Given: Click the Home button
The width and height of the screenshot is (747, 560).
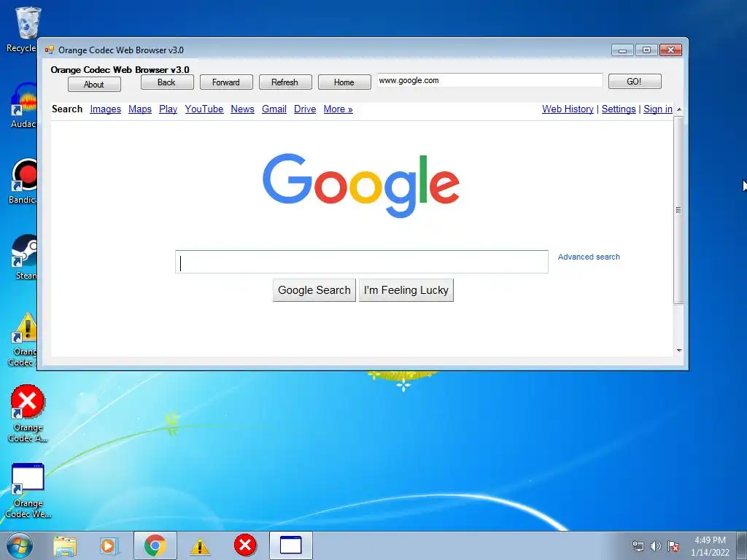Looking at the screenshot, I should (x=344, y=82).
